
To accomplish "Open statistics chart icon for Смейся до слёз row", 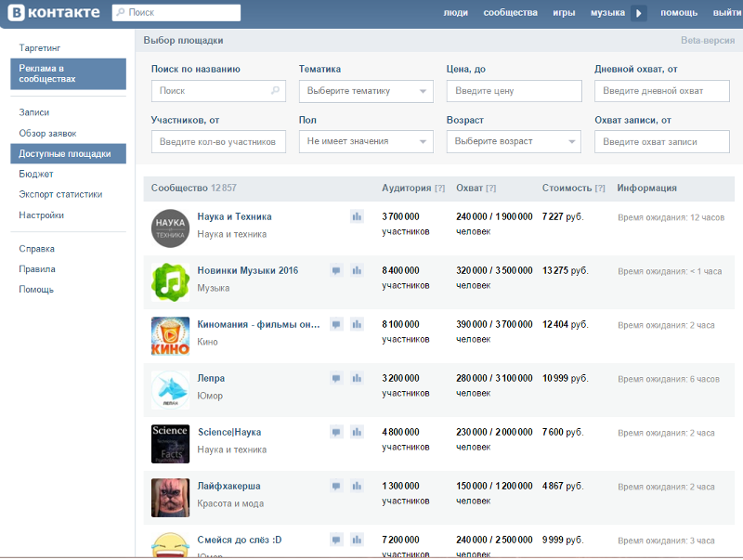I will [357, 540].
